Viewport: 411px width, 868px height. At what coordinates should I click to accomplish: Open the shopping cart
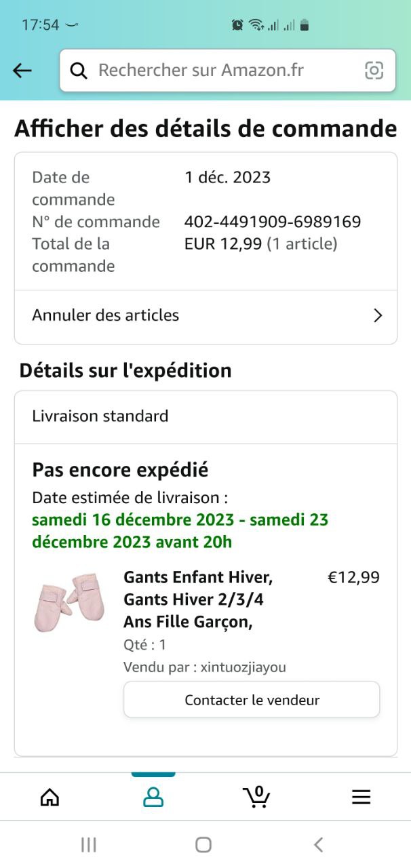pos(256,796)
